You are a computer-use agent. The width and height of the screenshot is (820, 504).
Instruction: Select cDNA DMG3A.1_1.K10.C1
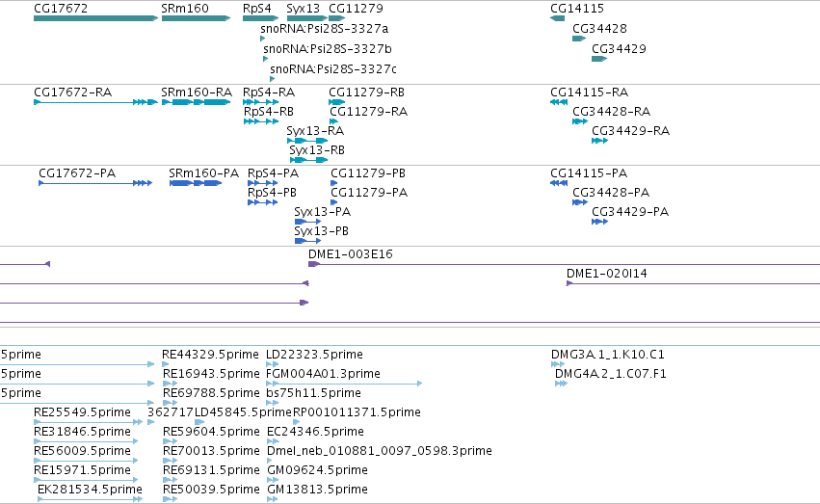(608, 355)
